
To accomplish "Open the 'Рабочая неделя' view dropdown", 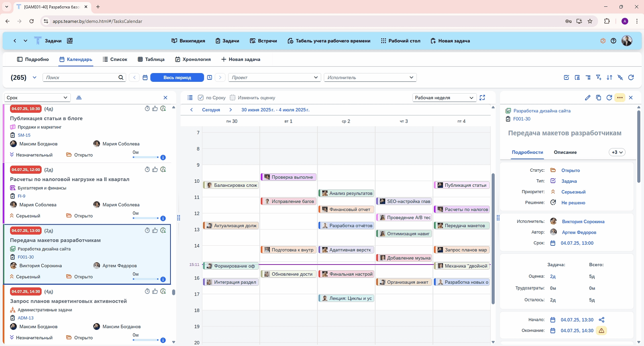I will [444, 98].
